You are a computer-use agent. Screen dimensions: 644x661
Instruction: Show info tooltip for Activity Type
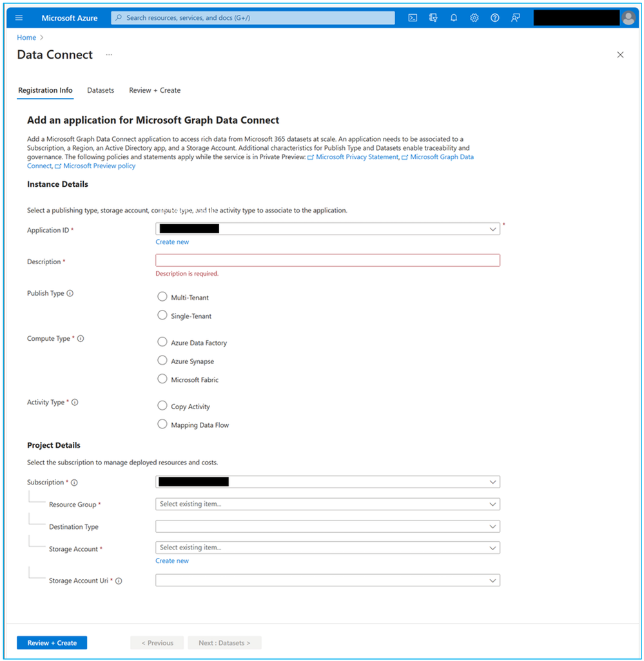pyautogui.click(x=75, y=402)
